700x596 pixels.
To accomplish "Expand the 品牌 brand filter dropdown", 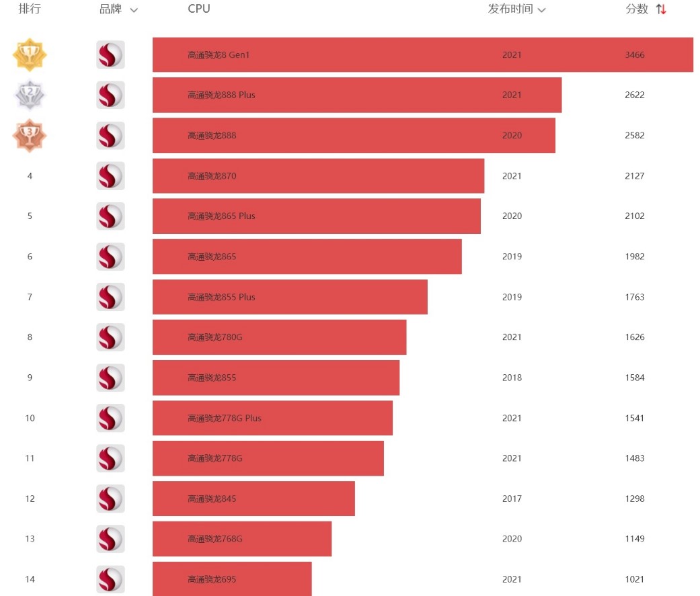I will pyautogui.click(x=134, y=10).
